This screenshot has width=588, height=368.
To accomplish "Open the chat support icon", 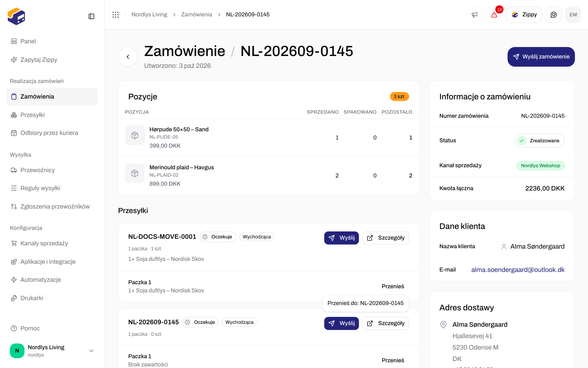I will pos(553,15).
